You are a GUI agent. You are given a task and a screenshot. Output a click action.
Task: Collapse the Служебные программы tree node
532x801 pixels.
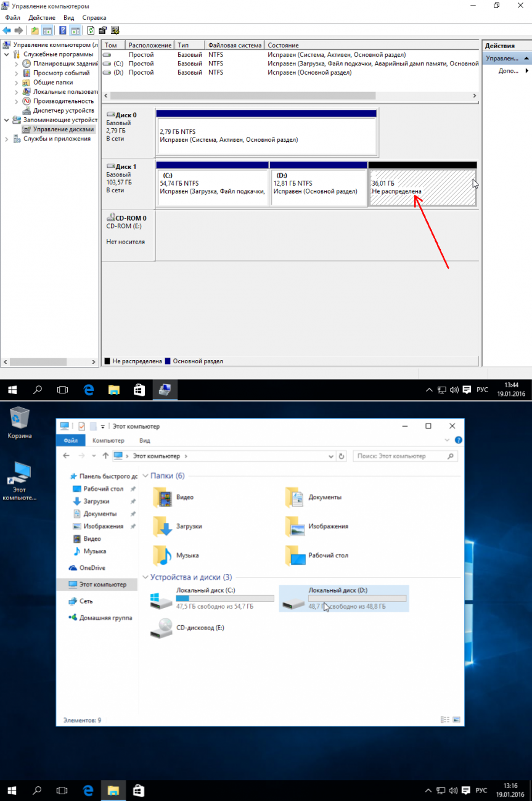pos(6,54)
